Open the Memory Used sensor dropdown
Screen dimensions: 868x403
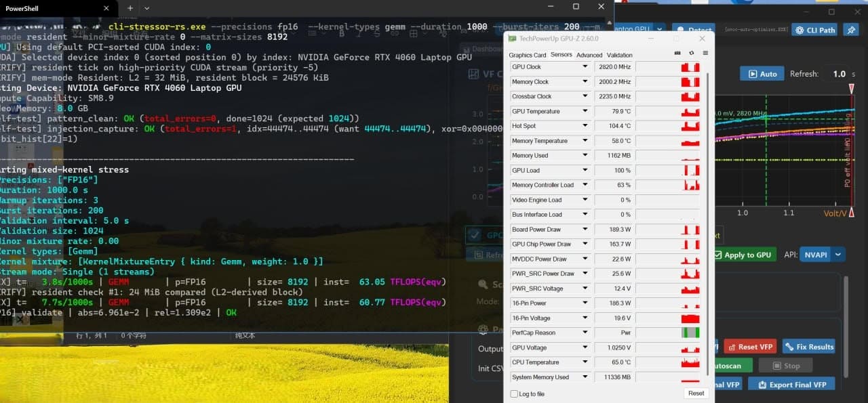pyautogui.click(x=585, y=156)
